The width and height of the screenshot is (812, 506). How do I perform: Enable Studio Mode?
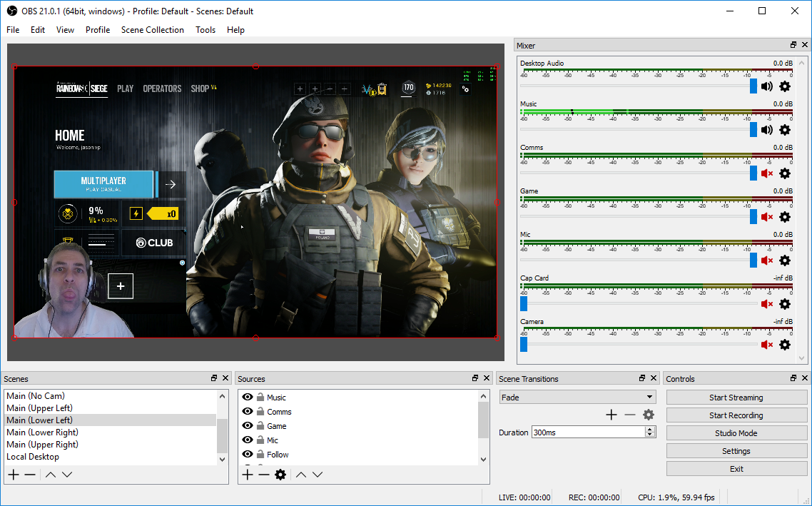click(x=736, y=433)
